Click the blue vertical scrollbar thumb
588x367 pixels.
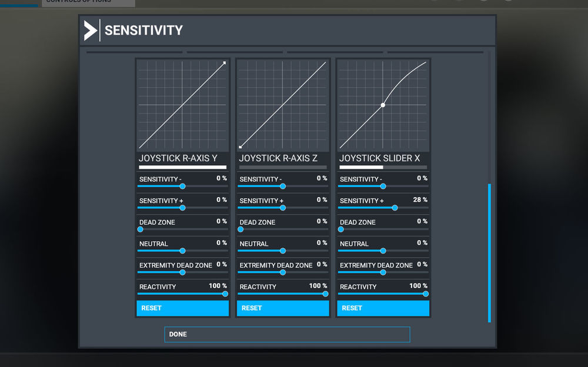coord(489,253)
